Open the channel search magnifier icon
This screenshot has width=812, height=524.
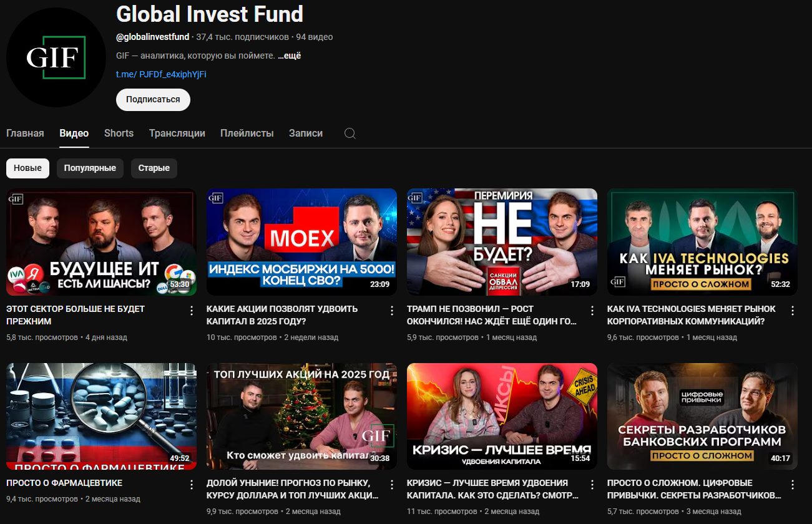[x=350, y=133]
